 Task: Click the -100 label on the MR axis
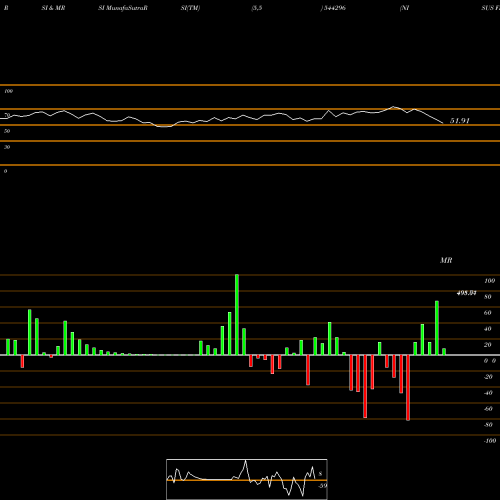click(490, 441)
